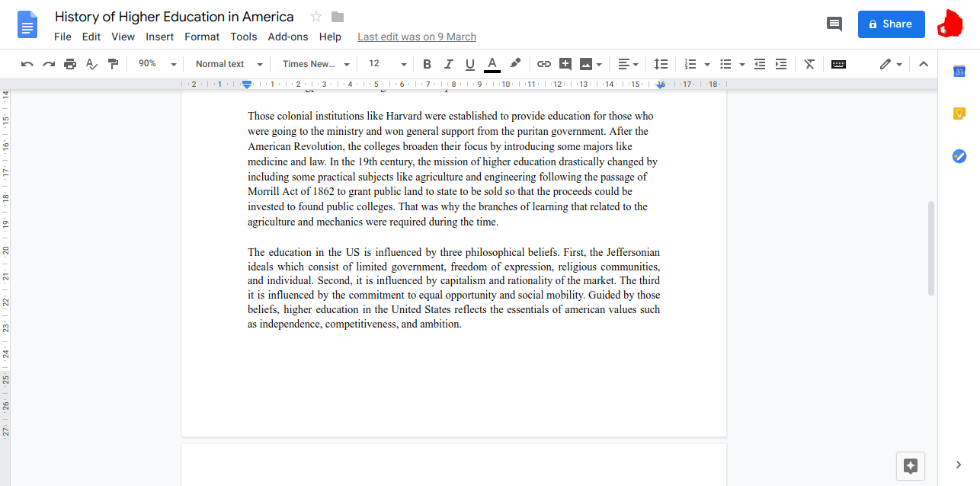Click the left indent marker on the ruler
The width and height of the screenshot is (980, 486).
click(247, 84)
